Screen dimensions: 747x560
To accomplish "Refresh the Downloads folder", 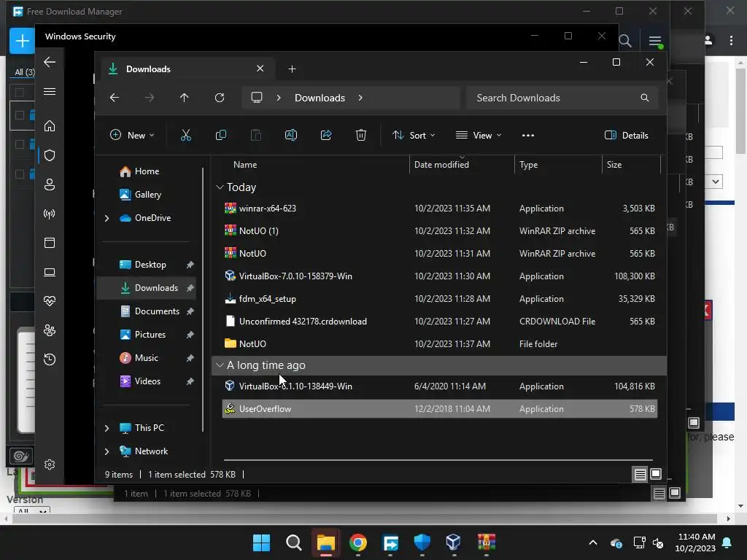I will pyautogui.click(x=220, y=98).
